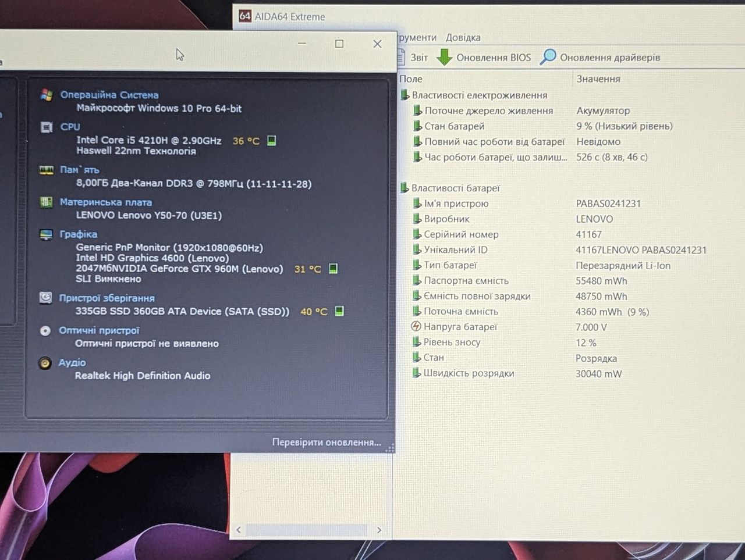Click the Operating System Windows flag icon
Screen dimensions: 745x560
point(47,95)
